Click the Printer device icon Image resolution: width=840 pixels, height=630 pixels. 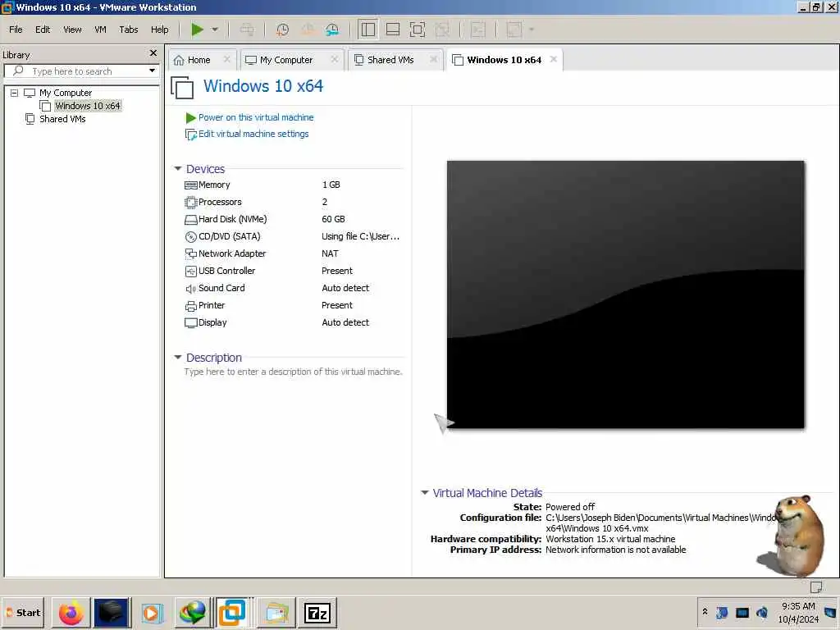pos(190,306)
